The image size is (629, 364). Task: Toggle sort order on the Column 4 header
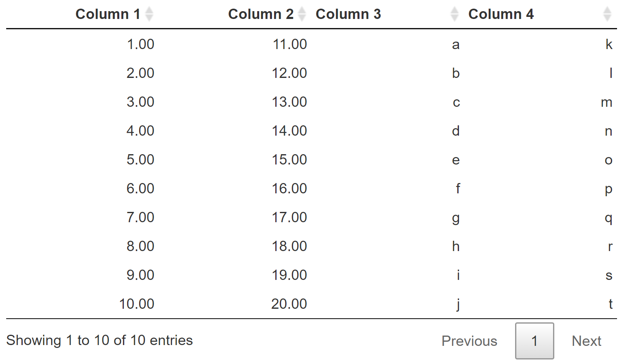501,14
